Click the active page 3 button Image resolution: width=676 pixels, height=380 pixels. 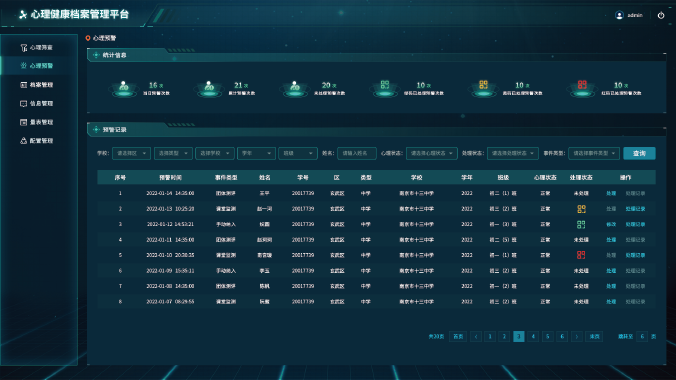(519, 336)
